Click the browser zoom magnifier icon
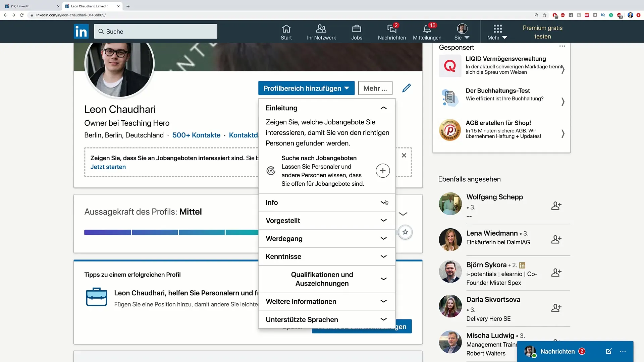 click(536, 15)
